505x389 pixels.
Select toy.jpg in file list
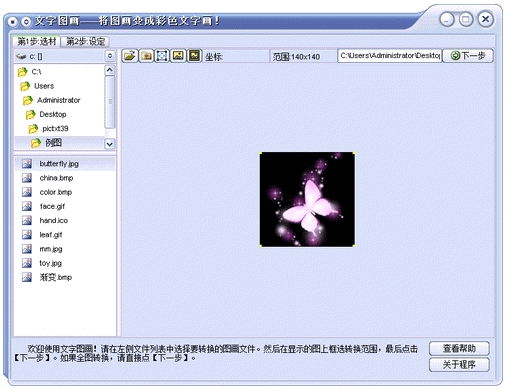click(x=50, y=263)
